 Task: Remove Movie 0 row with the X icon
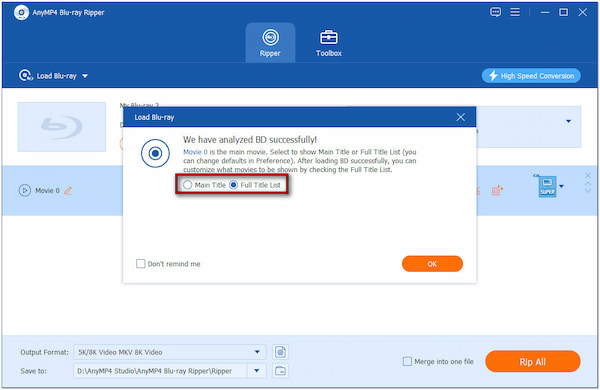pos(588,175)
